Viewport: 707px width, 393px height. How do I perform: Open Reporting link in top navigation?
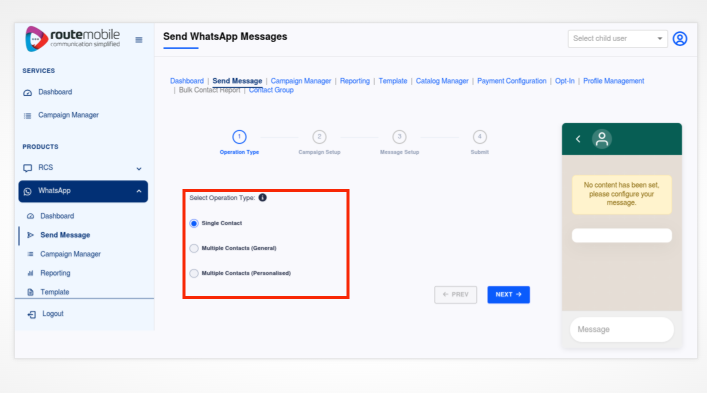(x=355, y=81)
